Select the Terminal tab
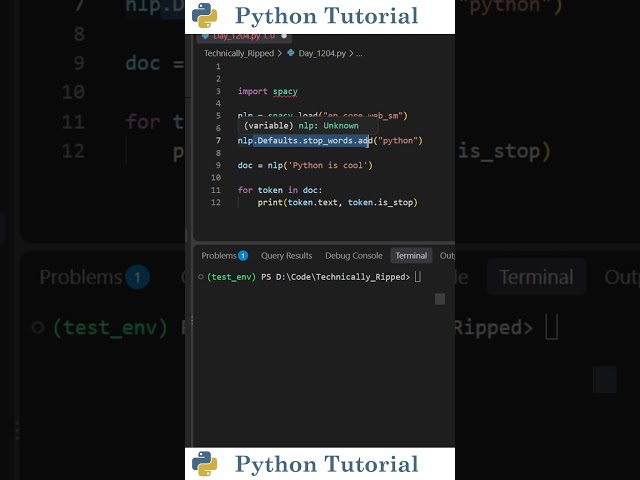Screen dimensions: 640x480 411,256
